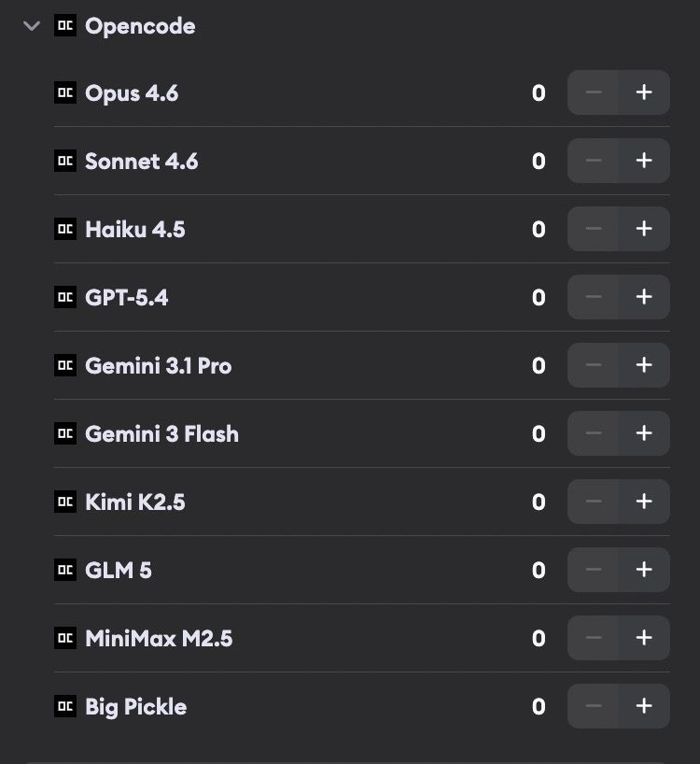Click the Opencode header logo icon
This screenshot has width=700, height=764.
pos(65,25)
